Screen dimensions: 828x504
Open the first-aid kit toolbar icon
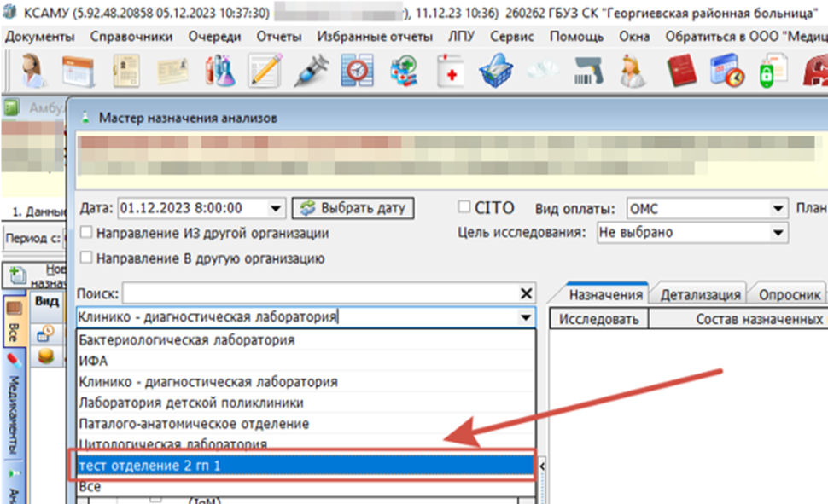coord(450,71)
